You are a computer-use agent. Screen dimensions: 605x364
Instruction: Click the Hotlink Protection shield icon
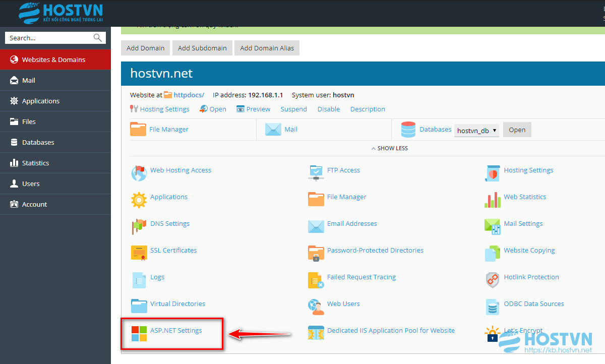pos(493,280)
